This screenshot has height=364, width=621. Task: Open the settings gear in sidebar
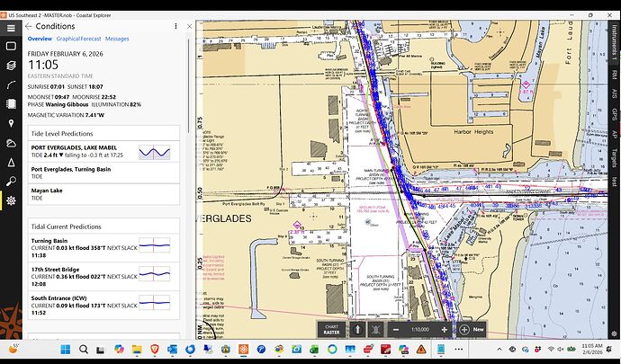[10, 200]
